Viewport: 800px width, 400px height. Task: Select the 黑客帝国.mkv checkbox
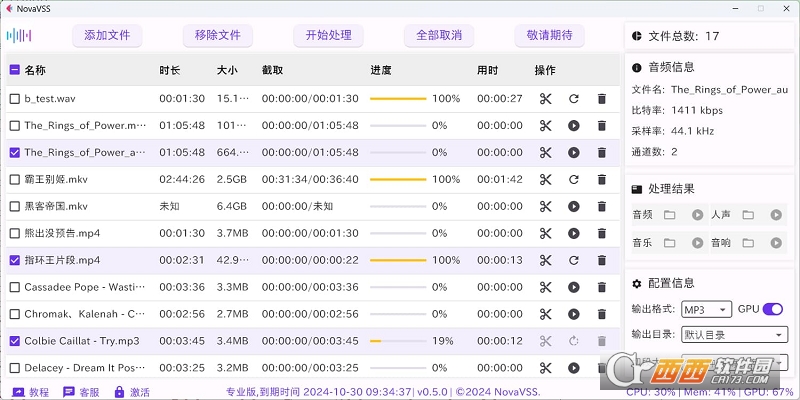pos(15,207)
